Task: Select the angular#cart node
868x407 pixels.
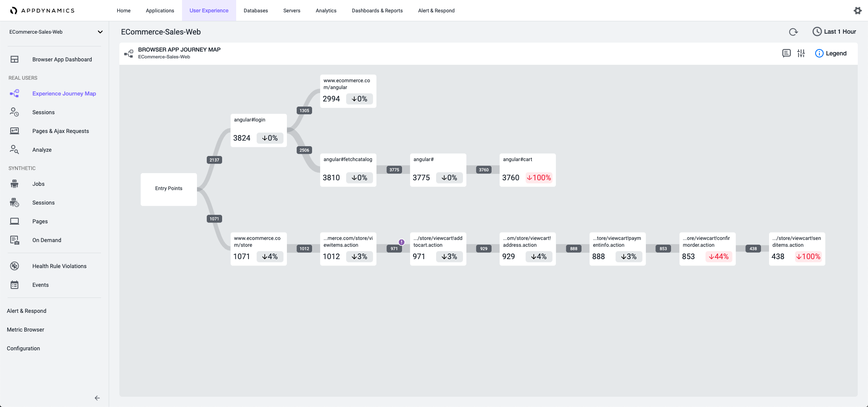Action: click(527, 170)
